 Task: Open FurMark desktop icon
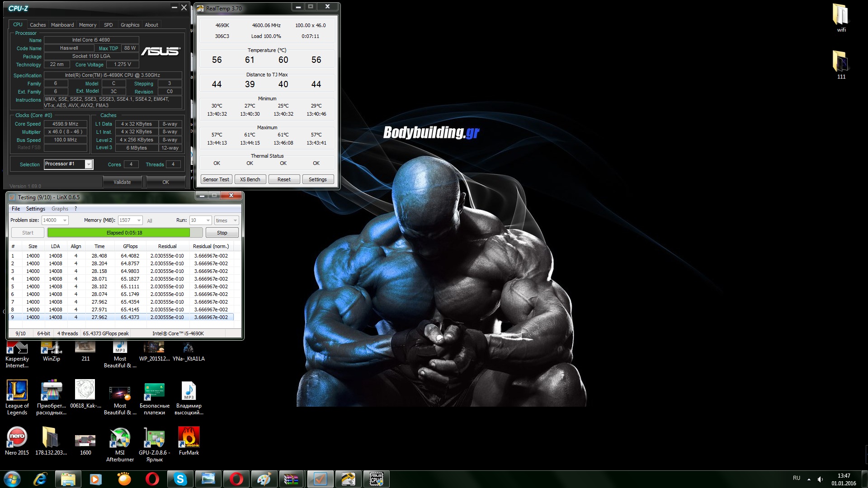pyautogui.click(x=189, y=437)
